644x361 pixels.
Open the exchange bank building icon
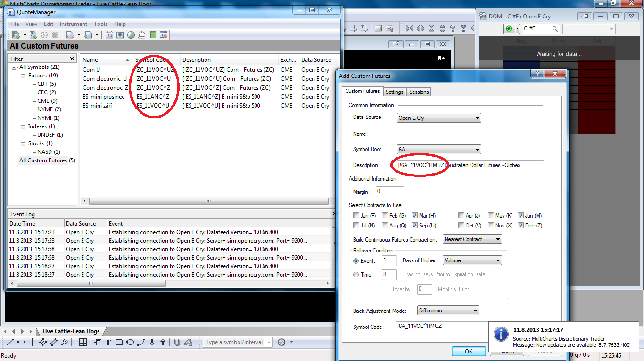(142, 35)
